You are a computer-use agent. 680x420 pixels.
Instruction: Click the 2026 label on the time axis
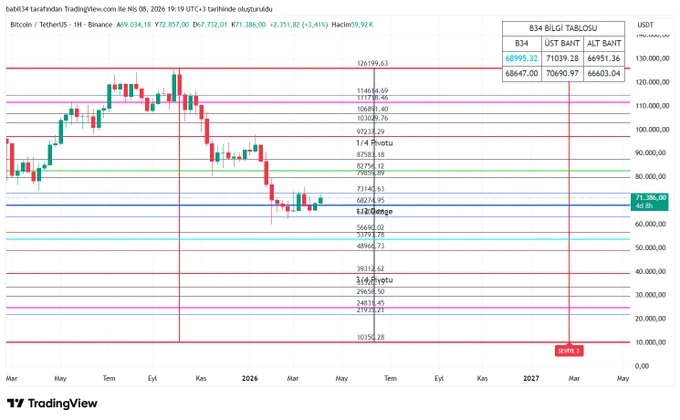[x=250, y=378]
